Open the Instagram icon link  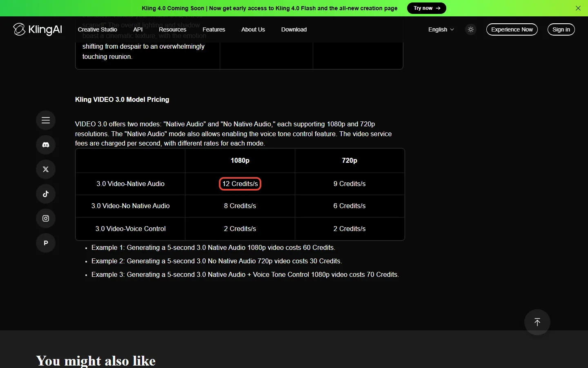point(46,218)
